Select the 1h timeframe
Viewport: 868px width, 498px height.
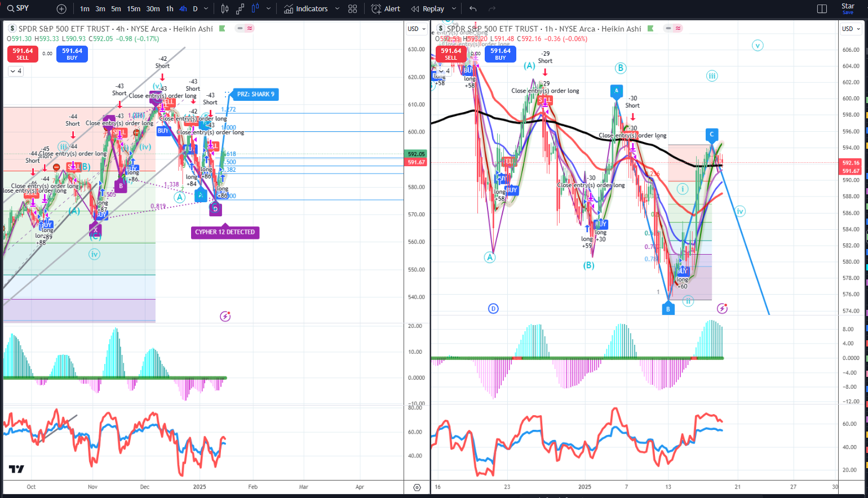click(170, 8)
